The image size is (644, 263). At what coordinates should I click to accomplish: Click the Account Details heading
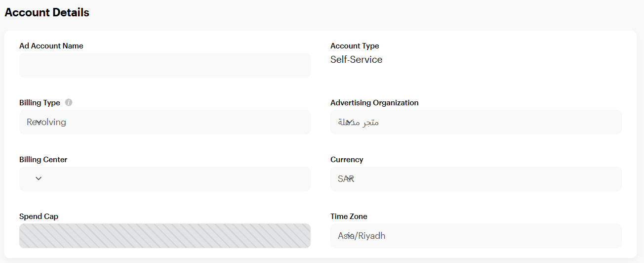click(47, 13)
